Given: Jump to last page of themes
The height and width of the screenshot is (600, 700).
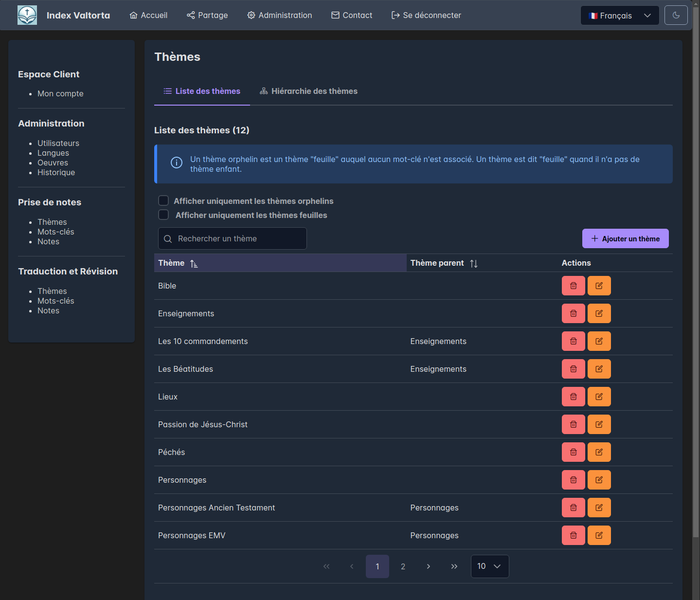Looking at the screenshot, I should click(x=454, y=566).
